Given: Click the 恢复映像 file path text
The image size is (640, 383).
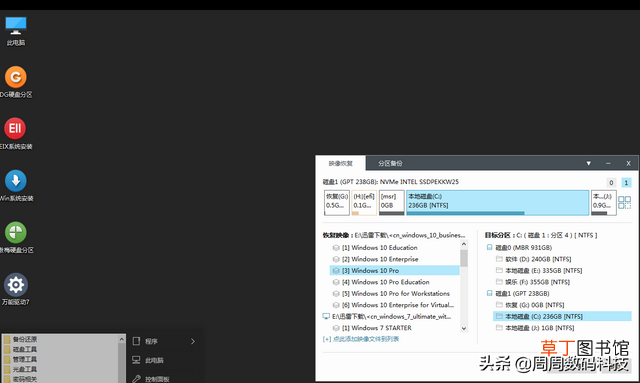Looking at the screenshot, I should pos(410,235).
